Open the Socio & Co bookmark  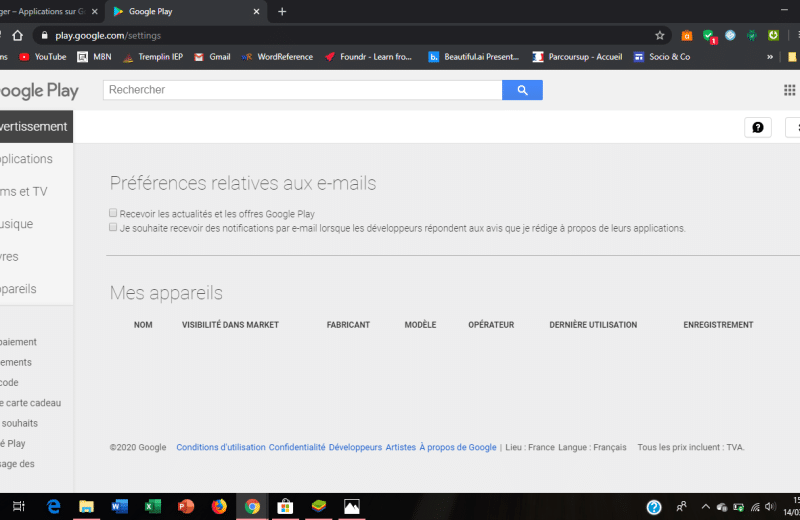(662, 57)
